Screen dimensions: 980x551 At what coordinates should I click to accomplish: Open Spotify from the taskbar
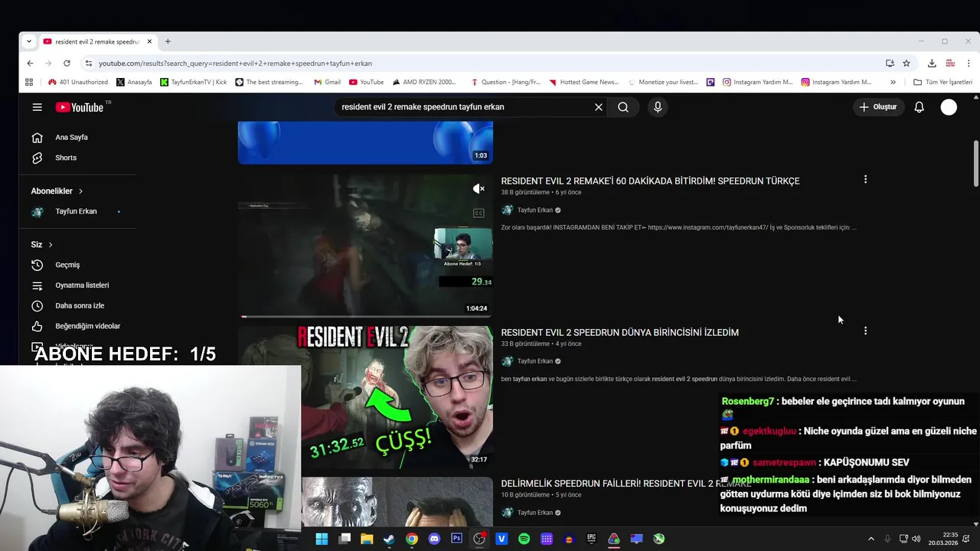524,539
